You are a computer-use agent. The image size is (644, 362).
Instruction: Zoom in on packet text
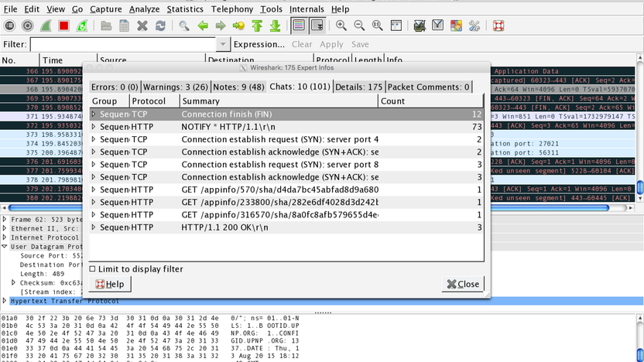pos(341,26)
